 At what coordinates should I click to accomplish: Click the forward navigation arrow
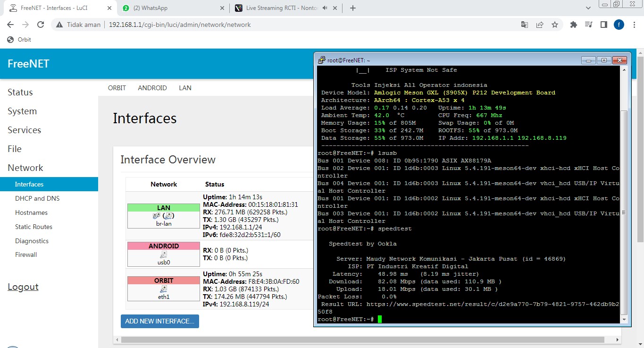(25, 25)
